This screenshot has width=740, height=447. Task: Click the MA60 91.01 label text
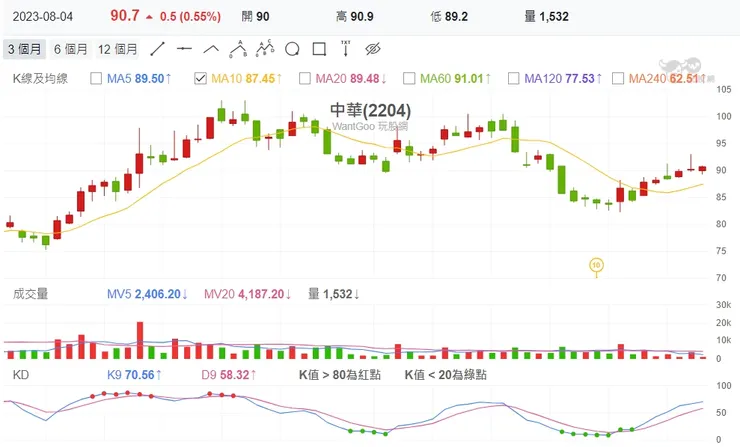(x=455, y=78)
